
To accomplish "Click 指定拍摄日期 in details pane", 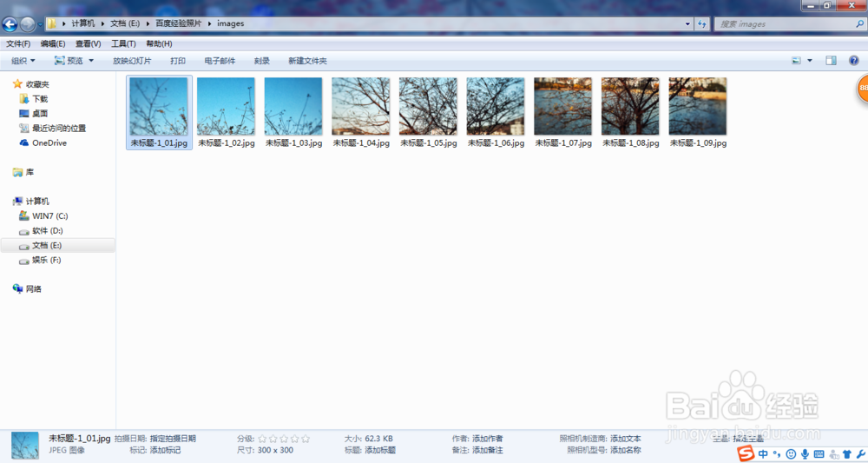I will pyautogui.click(x=173, y=439).
